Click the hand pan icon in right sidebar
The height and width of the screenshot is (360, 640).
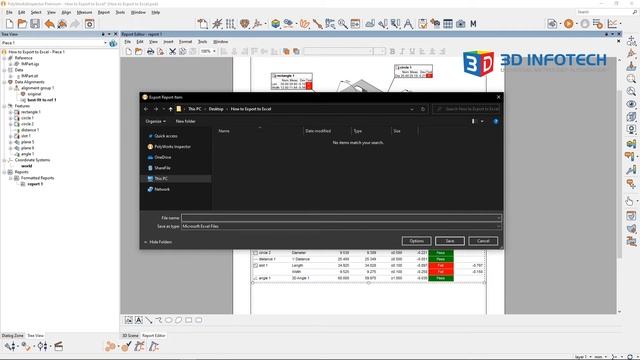click(x=630, y=201)
